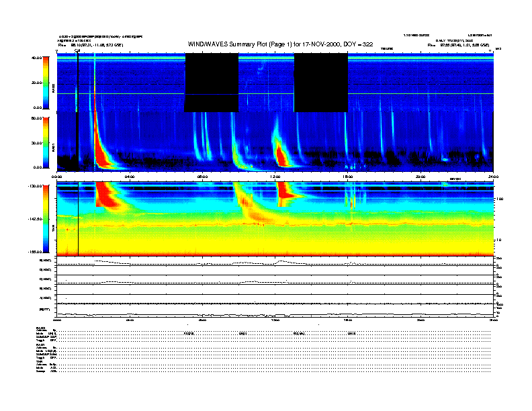Click the 16:00 tick label under RAD1 panel

coord(348,177)
